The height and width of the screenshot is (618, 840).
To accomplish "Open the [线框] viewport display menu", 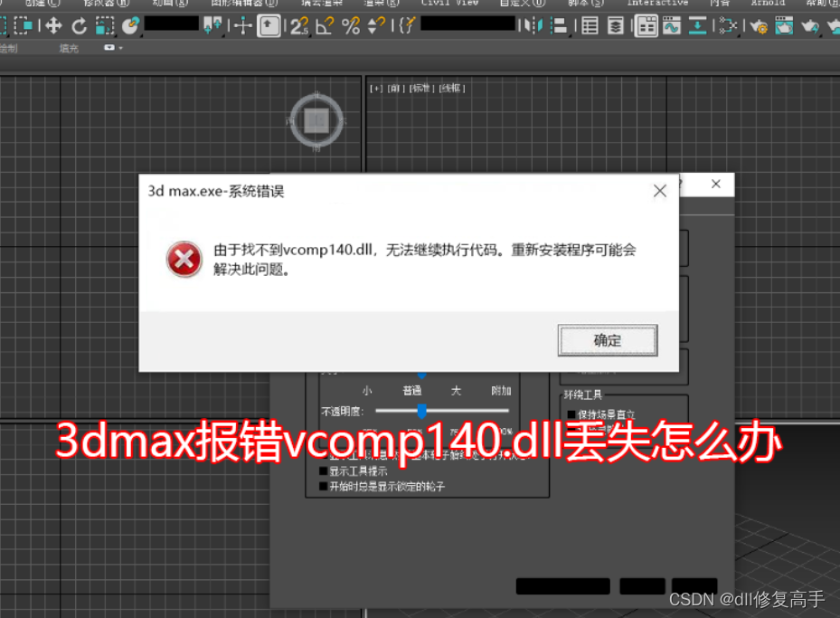I will point(452,88).
